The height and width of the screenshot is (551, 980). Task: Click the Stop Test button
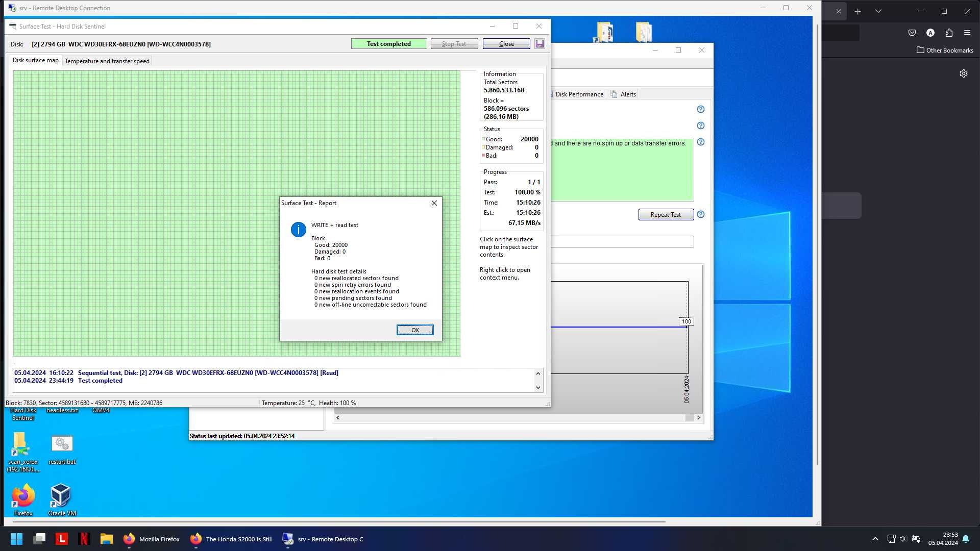[454, 44]
